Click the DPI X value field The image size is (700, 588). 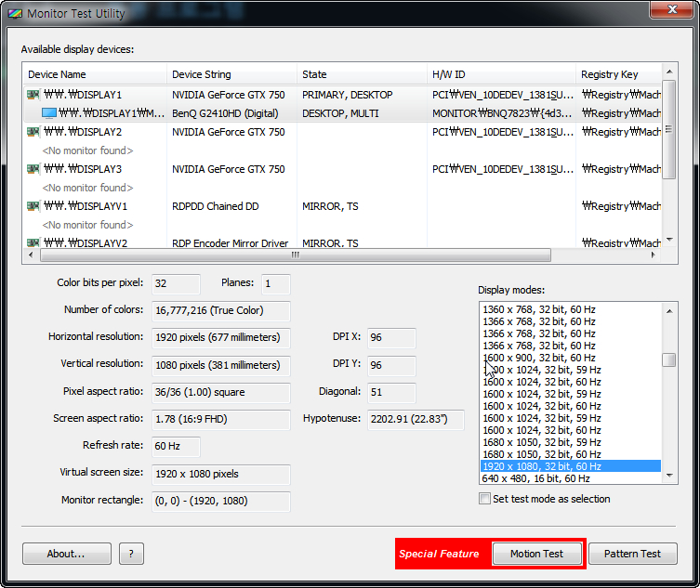(391, 338)
